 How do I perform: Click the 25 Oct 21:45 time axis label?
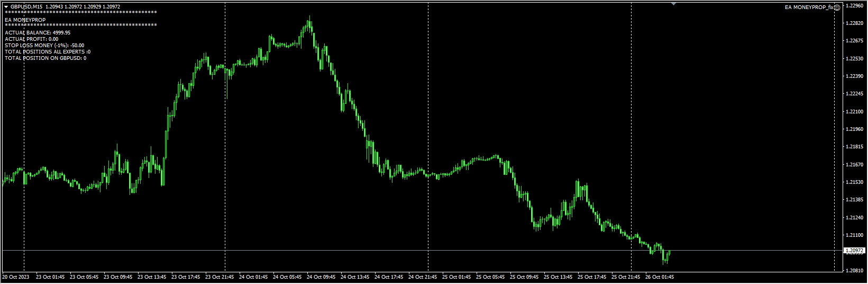pyautogui.click(x=626, y=277)
